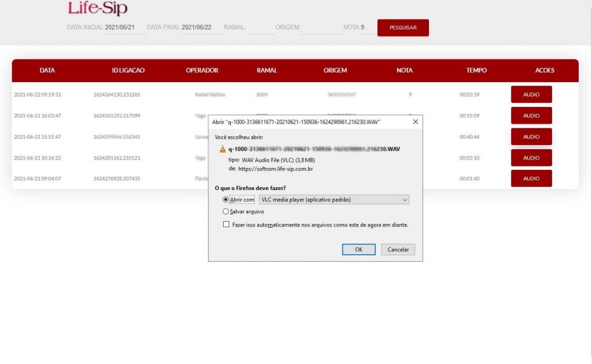The width and height of the screenshot is (592, 364).
Task: Select the 'Abrir com' radio option
Action: (225, 199)
